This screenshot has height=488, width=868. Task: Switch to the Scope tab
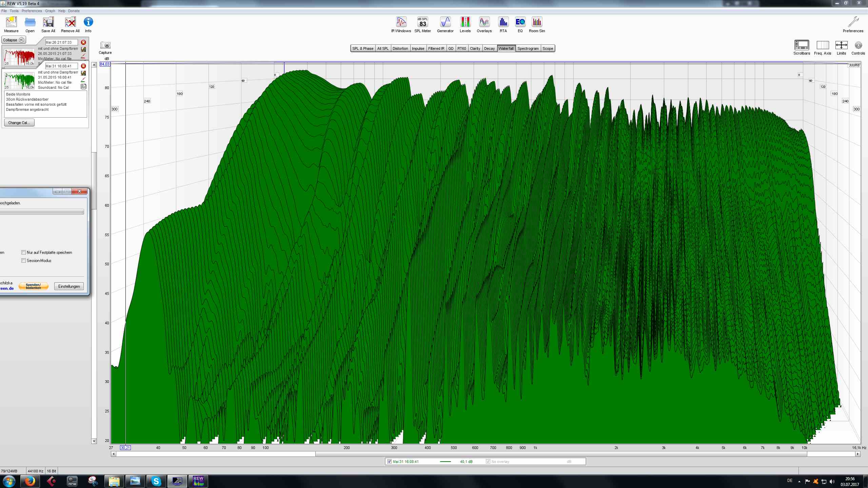548,48
